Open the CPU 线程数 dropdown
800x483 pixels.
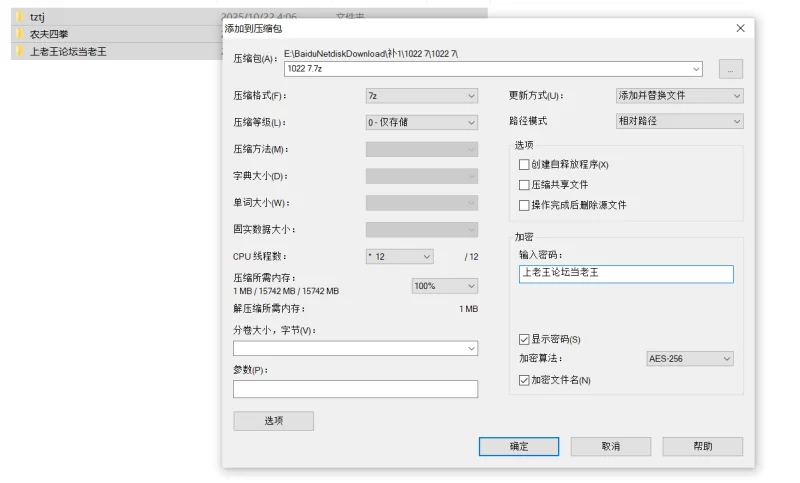click(399, 257)
